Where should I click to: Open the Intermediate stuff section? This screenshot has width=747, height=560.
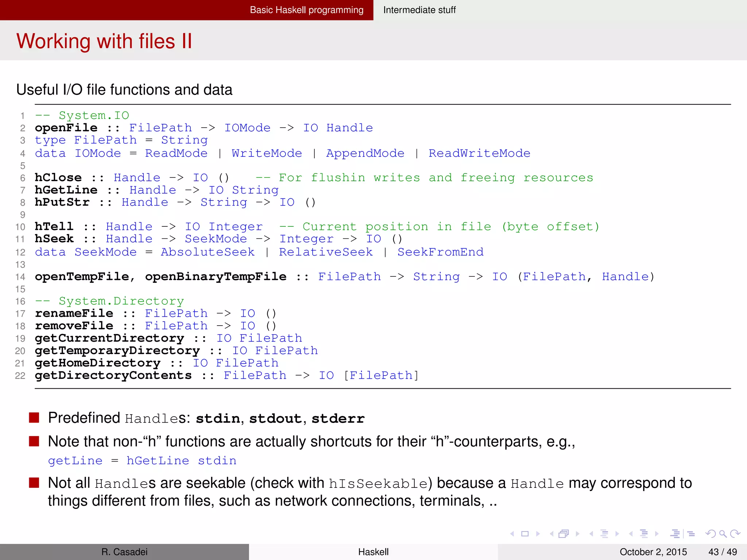click(x=419, y=10)
